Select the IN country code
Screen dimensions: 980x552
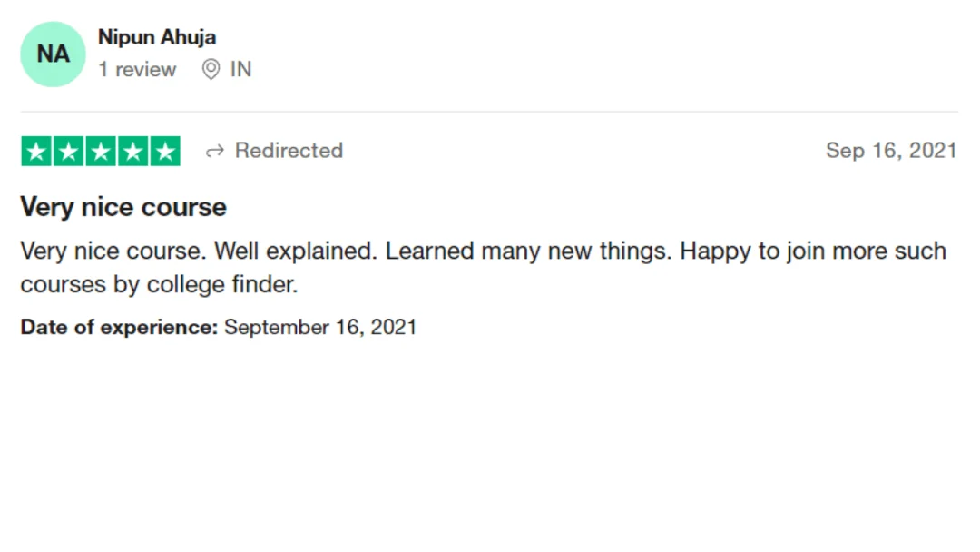click(240, 69)
